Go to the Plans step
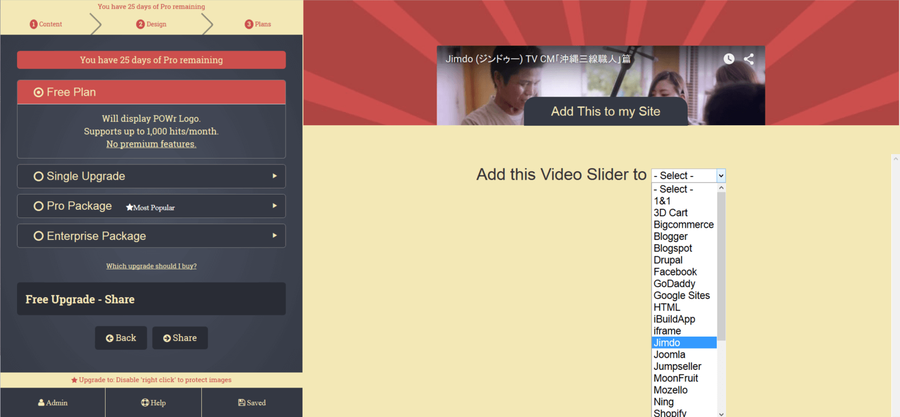 [x=258, y=24]
